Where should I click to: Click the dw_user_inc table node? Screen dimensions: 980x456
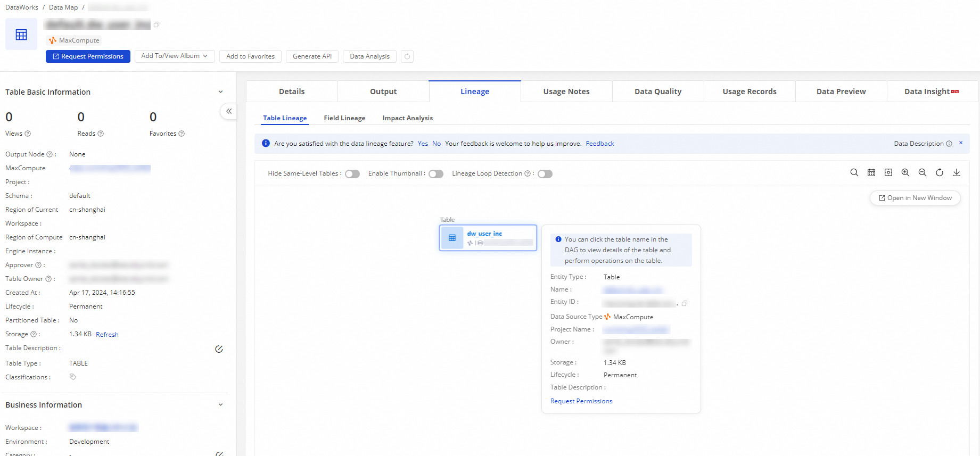(484, 234)
